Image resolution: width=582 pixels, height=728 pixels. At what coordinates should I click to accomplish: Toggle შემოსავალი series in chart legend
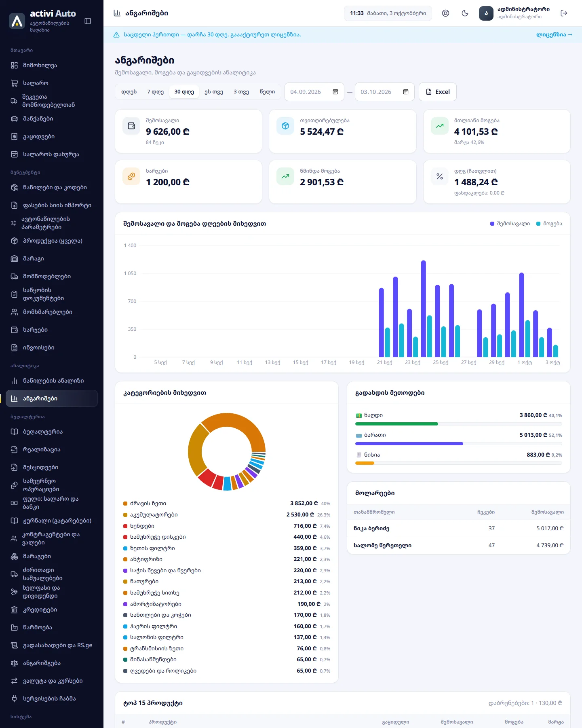click(510, 224)
